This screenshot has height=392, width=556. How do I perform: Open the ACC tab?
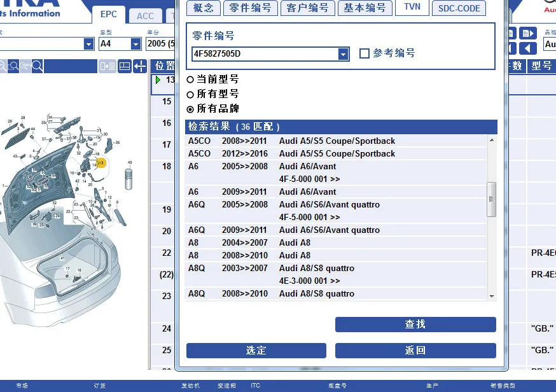146,16
